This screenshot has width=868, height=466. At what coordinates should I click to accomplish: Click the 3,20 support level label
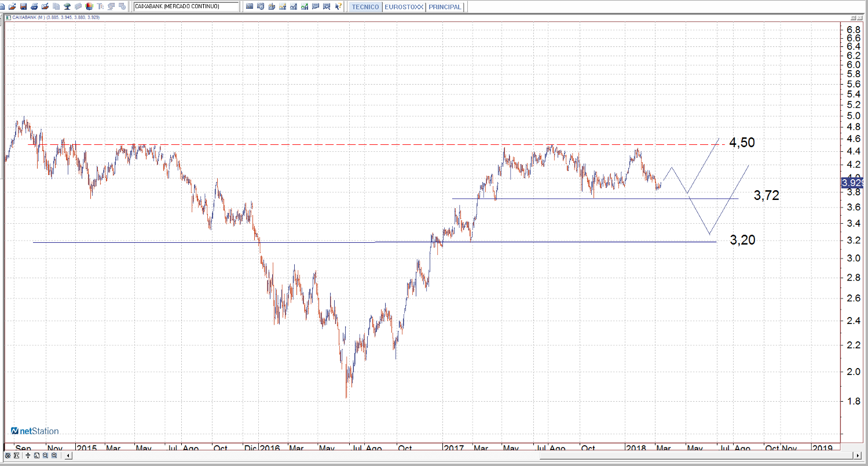pyautogui.click(x=742, y=240)
